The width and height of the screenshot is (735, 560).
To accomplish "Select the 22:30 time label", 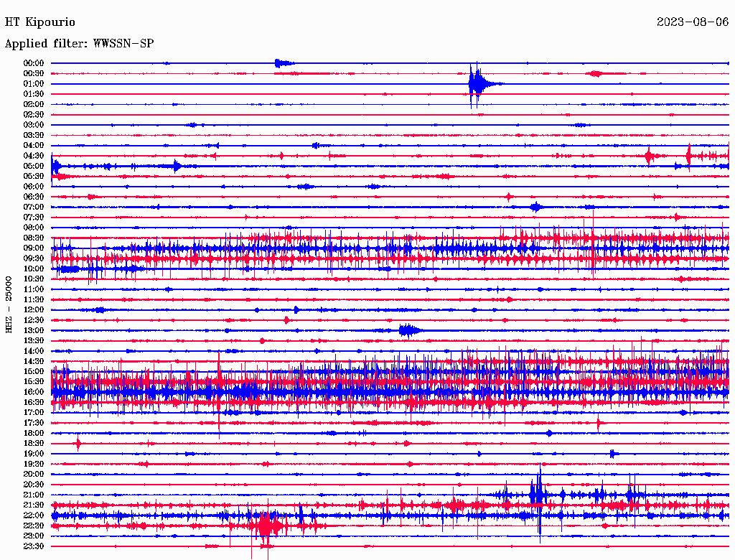I will (x=34, y=526).
